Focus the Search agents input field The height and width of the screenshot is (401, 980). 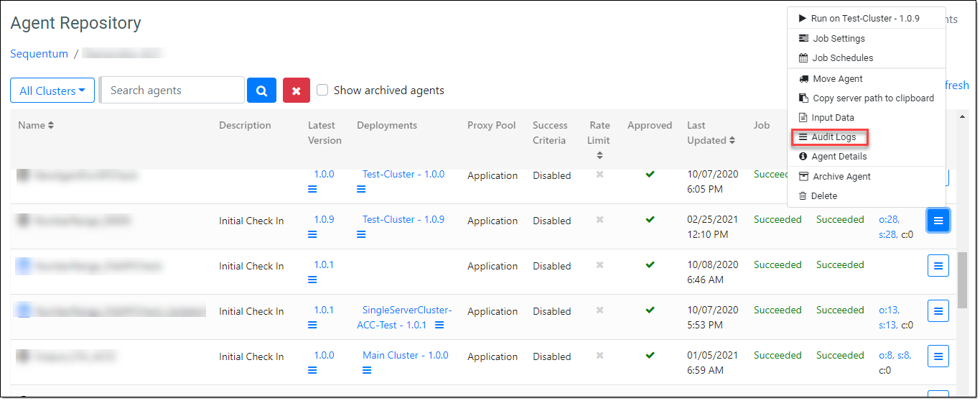pos(174,91)
